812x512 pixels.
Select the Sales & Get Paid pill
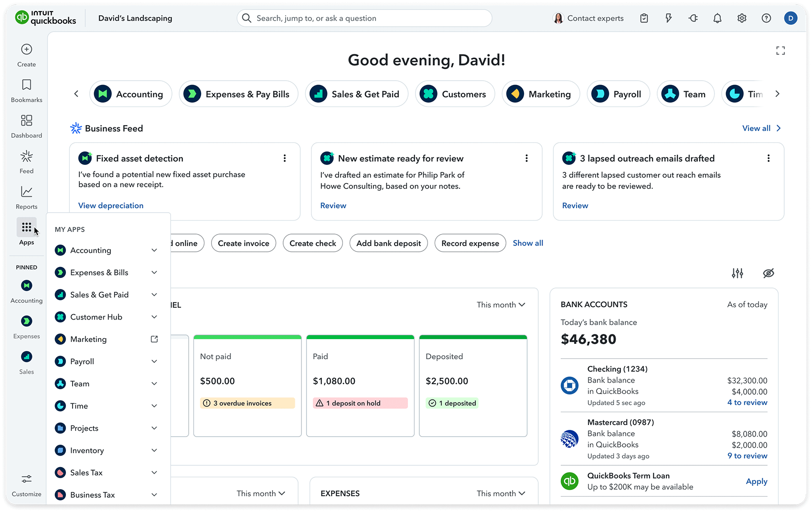(x=356, y=94)
